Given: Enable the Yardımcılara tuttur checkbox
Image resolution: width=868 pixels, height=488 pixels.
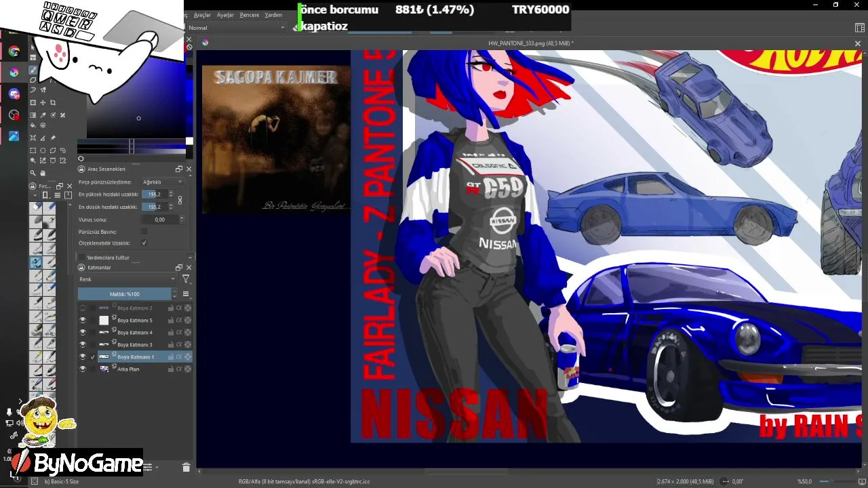Looking at the screenshot, I should 82,258.
